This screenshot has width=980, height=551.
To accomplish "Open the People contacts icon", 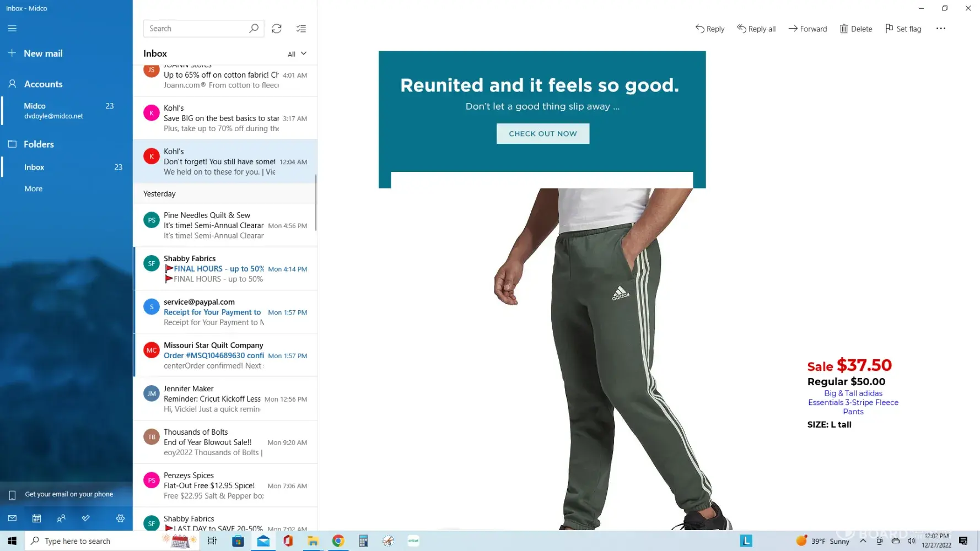I will point(61,518).
